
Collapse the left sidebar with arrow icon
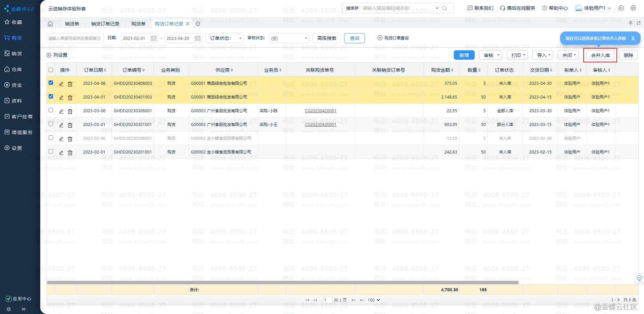click(24, 309)
